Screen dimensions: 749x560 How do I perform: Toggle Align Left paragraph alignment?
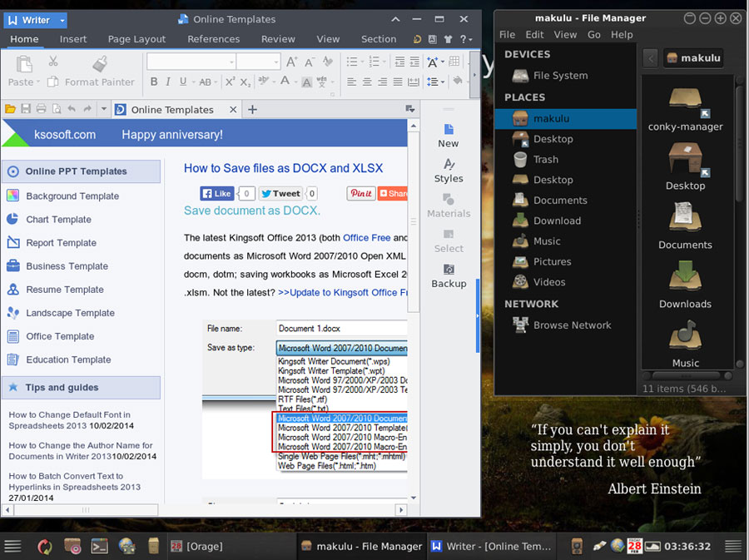click(351, 82)
